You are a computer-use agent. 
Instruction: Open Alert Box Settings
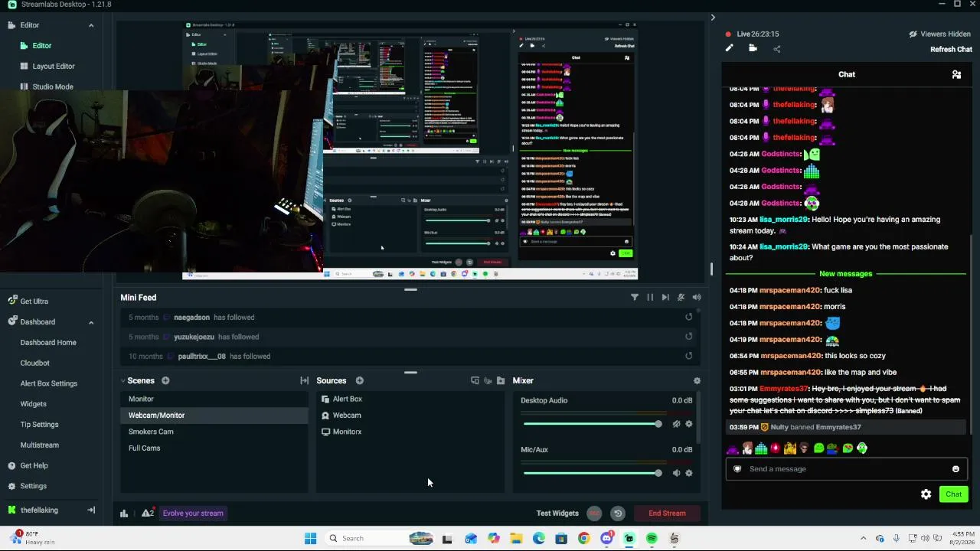(x=48, y=383)
